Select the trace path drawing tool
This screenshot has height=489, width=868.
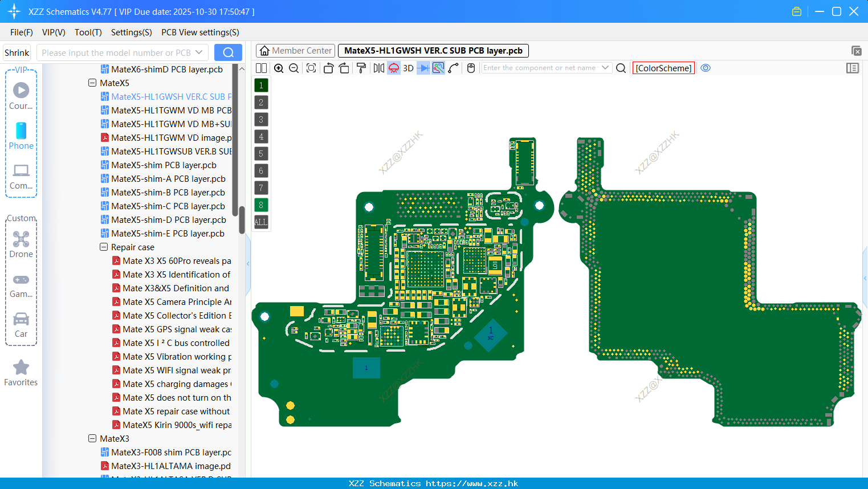point(454,68)
